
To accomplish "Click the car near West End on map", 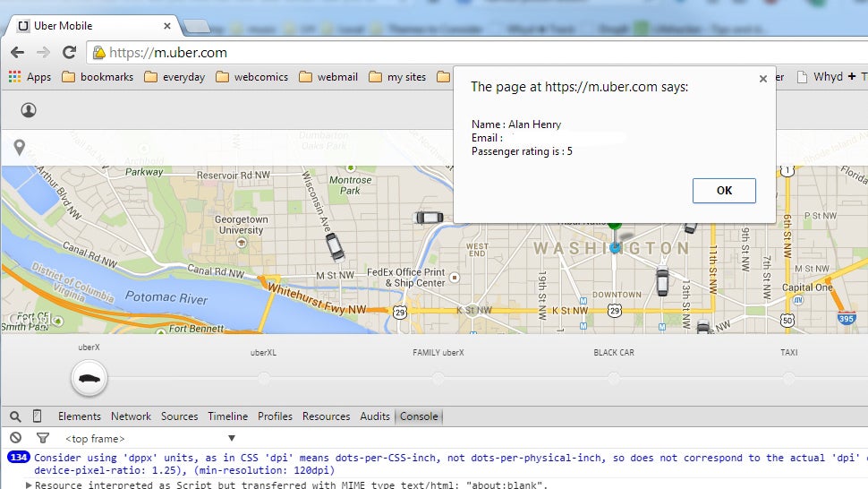I will click(x=430, y=218).
